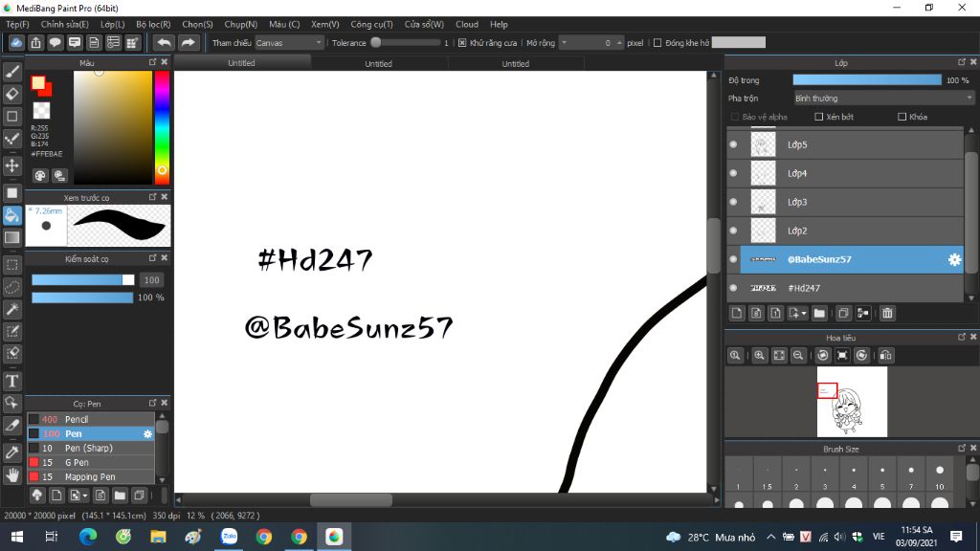Open add-layer dropdown arrow in layer panel
Image resolution: width=980 pixels, height=551 pixels.
tap(804, 313)
